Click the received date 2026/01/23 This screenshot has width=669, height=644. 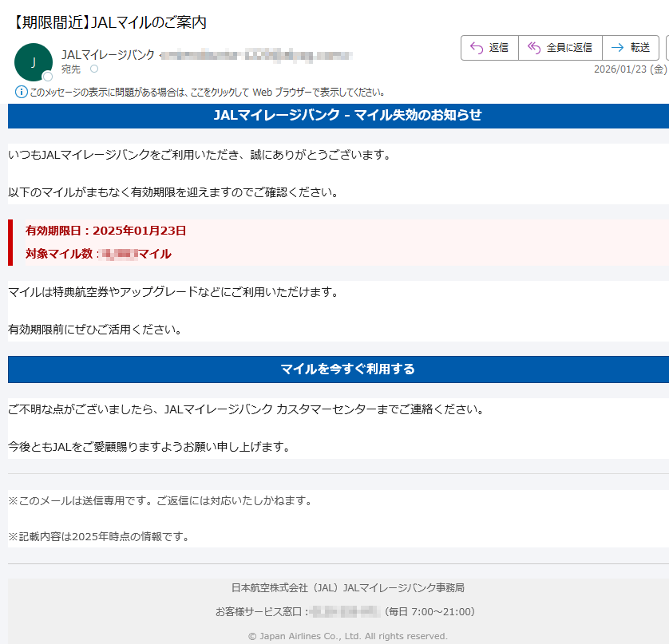tap(621, 69)
